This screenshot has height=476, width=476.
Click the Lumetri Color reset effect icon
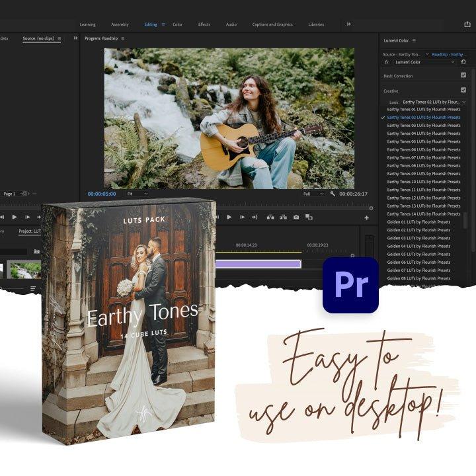point(463,61)
